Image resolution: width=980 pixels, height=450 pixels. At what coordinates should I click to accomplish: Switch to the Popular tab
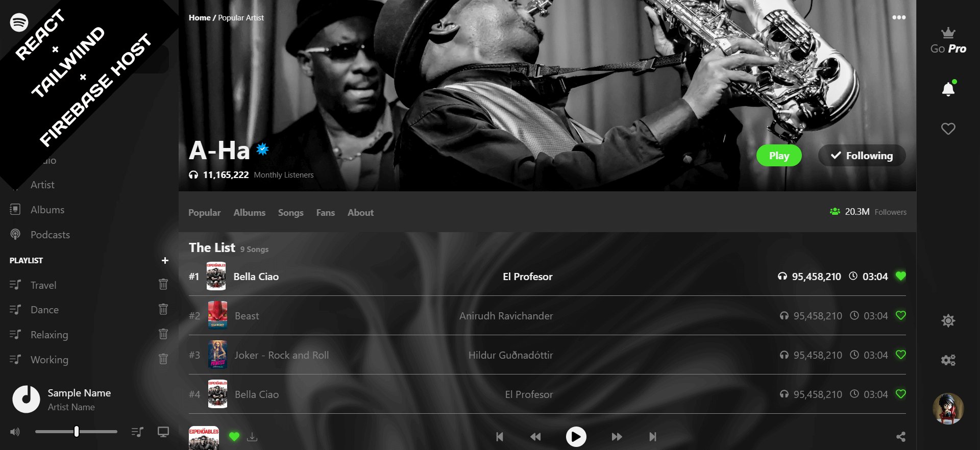(x=204, y=212)
